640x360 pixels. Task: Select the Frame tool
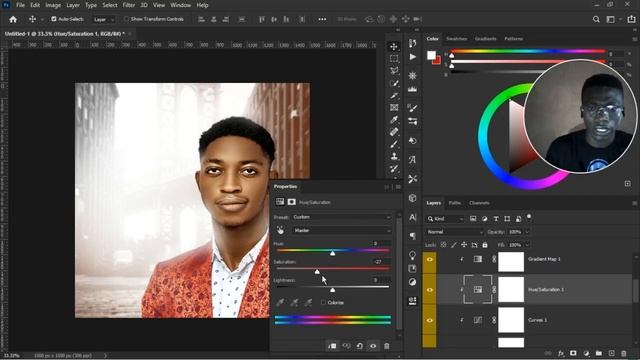click(394, 108)
